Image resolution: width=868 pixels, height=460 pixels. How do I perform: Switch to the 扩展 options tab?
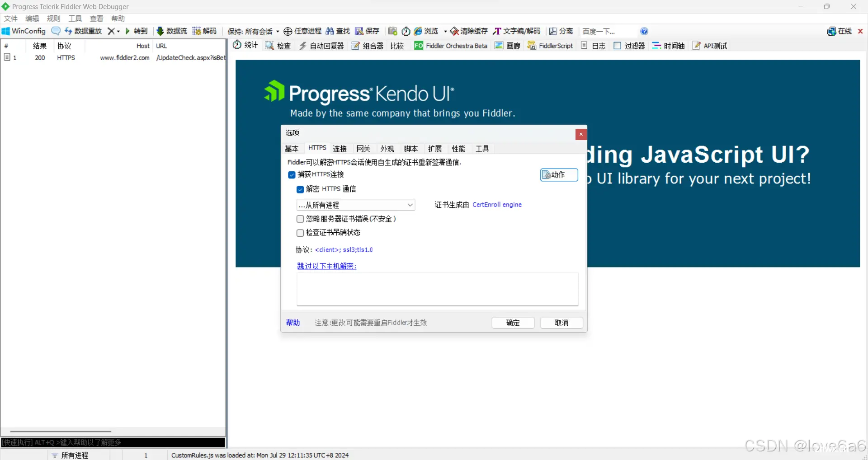pos(435,149)
